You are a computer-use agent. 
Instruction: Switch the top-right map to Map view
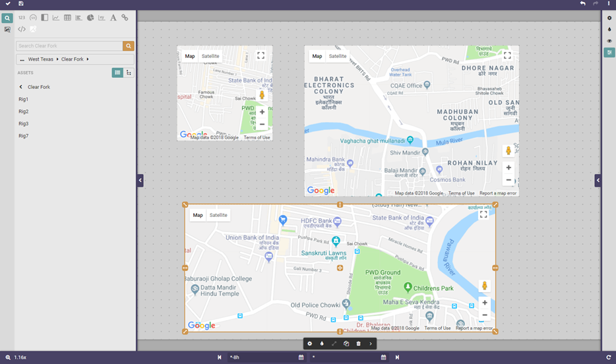coord(317,56)
